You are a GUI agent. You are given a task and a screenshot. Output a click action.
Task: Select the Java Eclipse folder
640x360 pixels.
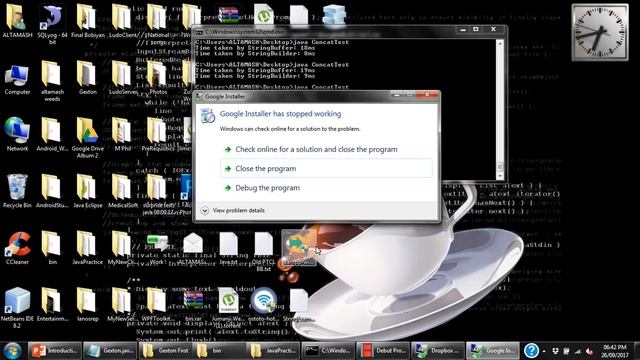87,191
